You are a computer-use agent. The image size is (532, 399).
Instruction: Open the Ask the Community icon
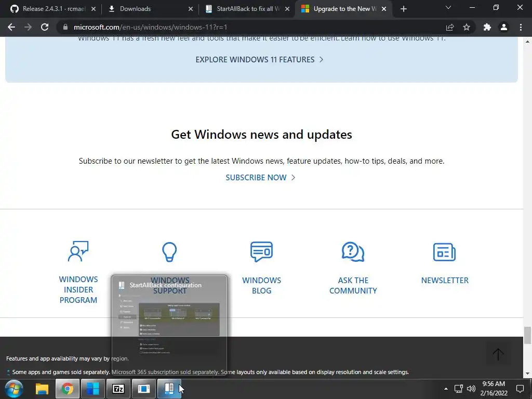pyautogui.click(x=353, y=252)
